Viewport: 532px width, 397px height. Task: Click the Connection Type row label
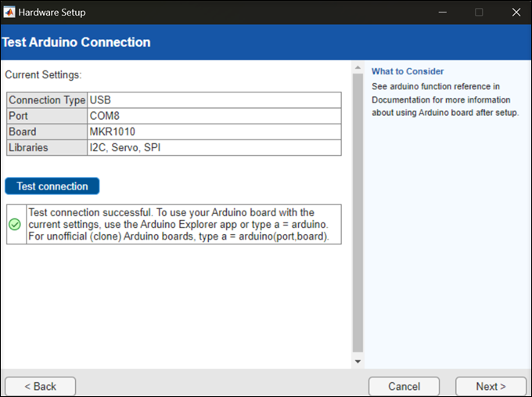[47, 100]
